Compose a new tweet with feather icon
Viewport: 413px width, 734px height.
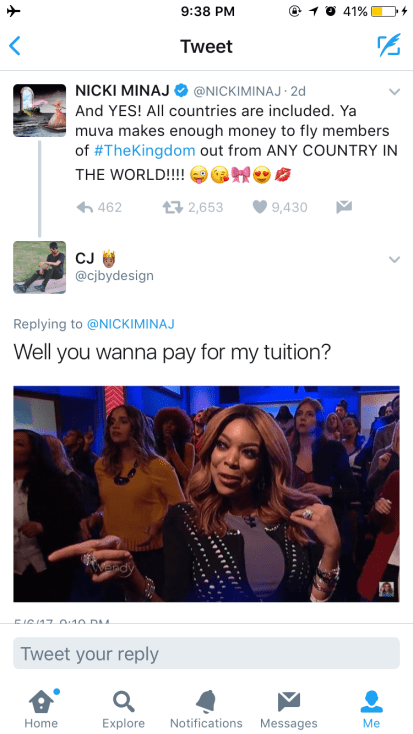pos(389,45)
